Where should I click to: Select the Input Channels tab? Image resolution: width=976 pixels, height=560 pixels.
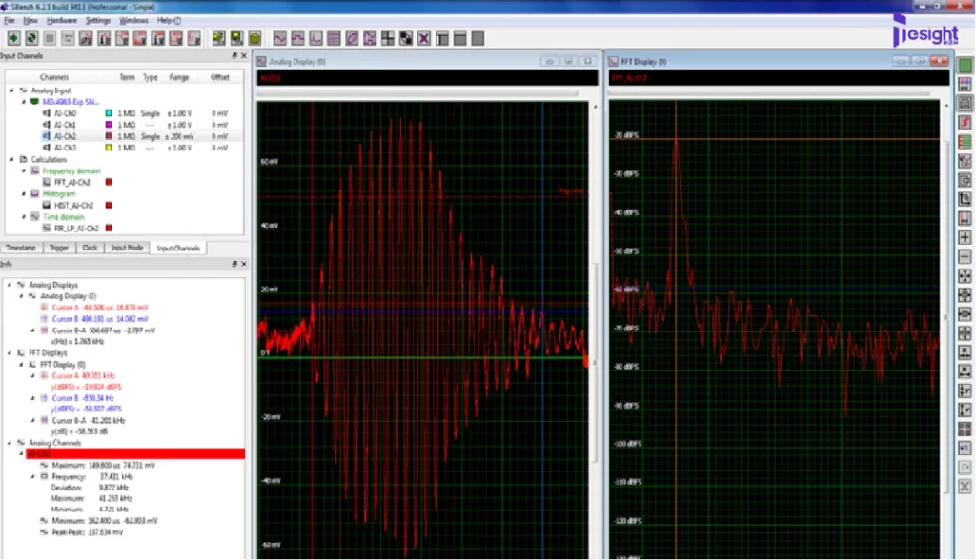[178, 248]
